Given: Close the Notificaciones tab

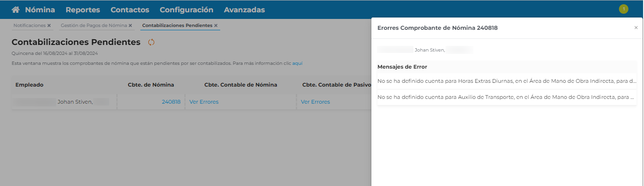Looking at the screenshot, I should (x=49, y=26).
